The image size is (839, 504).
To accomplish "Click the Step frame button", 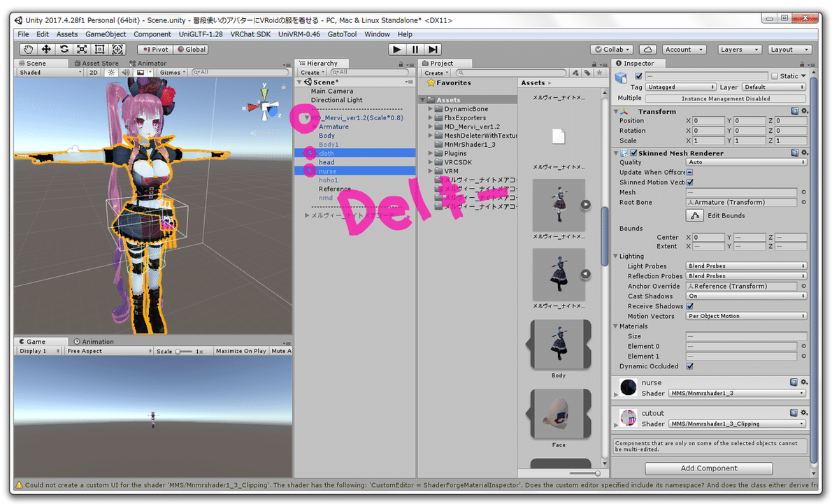I will [433, 49].
